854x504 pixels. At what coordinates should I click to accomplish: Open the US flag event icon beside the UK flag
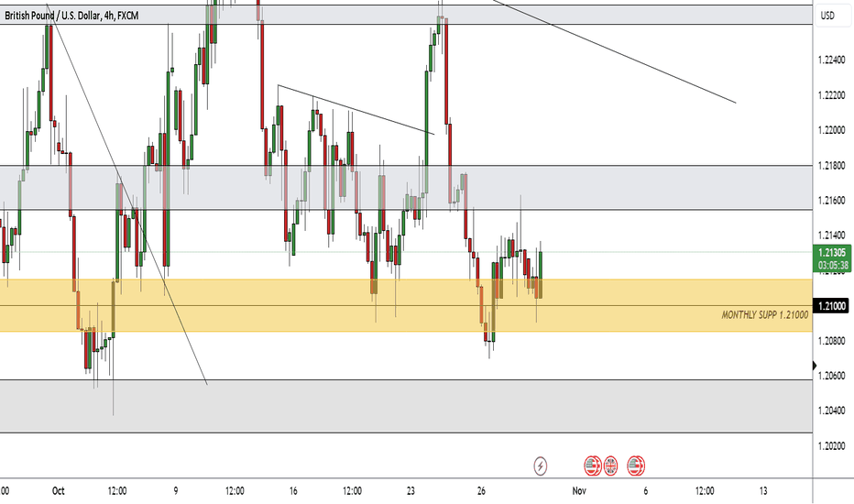click(x=592, y=466)
